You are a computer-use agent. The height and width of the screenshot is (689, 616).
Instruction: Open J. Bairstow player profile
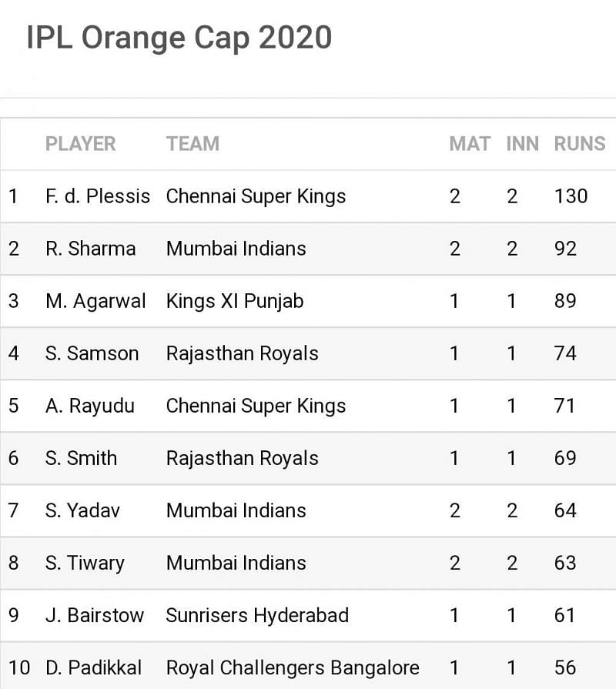tap(95, 615)
